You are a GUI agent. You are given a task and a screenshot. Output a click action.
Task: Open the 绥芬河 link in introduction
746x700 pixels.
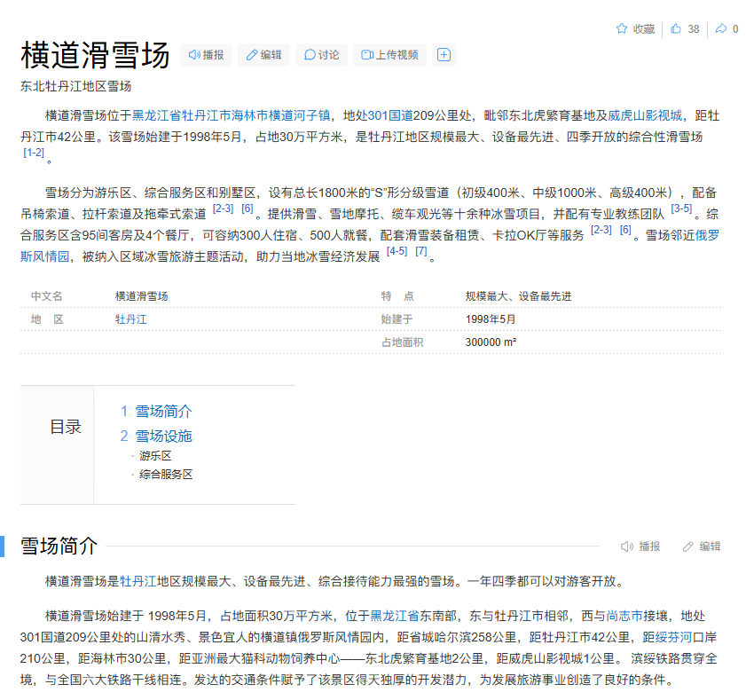tap(667, 637)
